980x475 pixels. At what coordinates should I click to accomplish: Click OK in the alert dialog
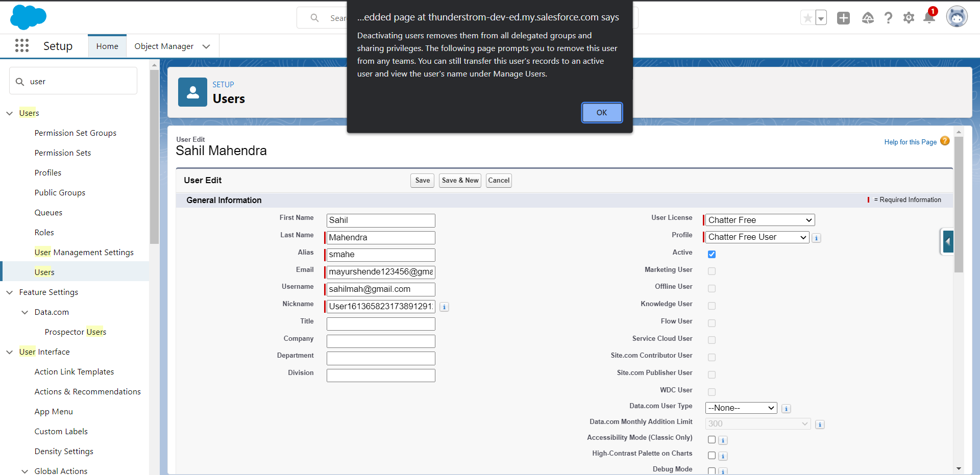(x=602, y=113)
